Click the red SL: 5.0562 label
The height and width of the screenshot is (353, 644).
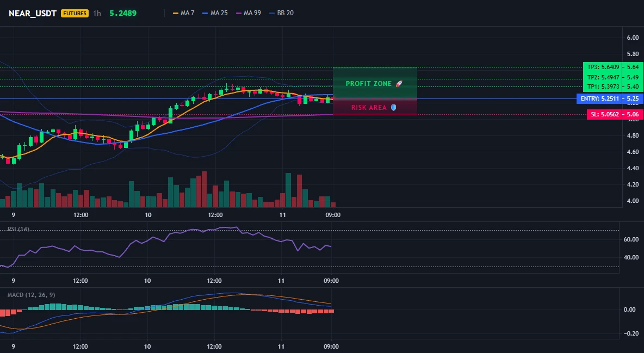pos(605,115)
